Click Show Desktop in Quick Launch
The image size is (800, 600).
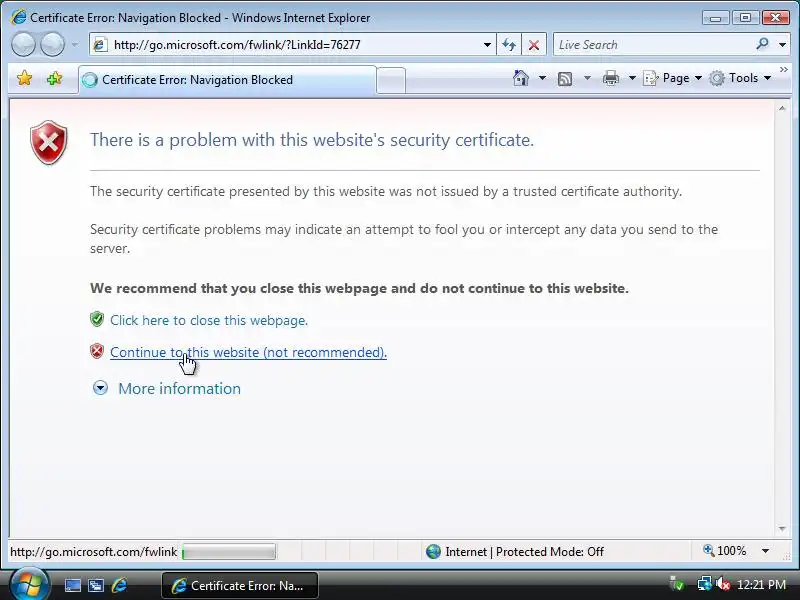[x=72, y=586]
